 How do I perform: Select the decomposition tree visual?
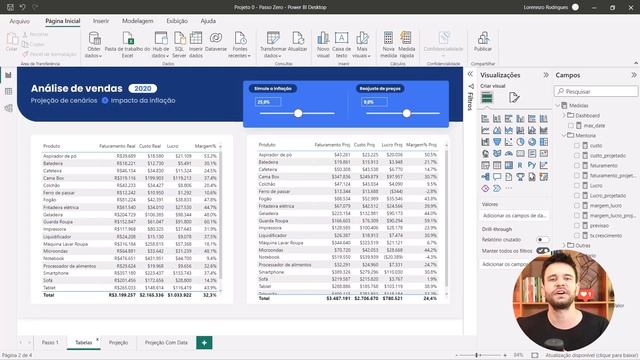[485, 177]
